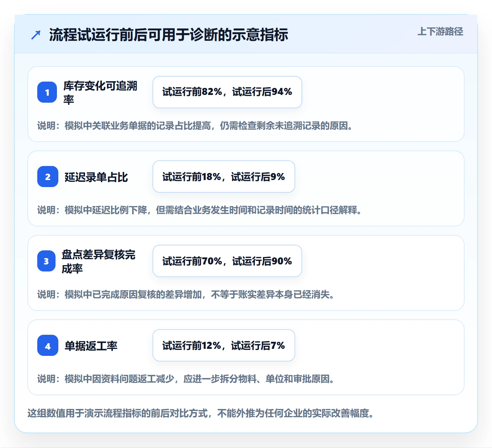Click the value box 试运行前82%，试运行后94%
The width and height of the screenshot is (492, 448).
tap(227, 92)
